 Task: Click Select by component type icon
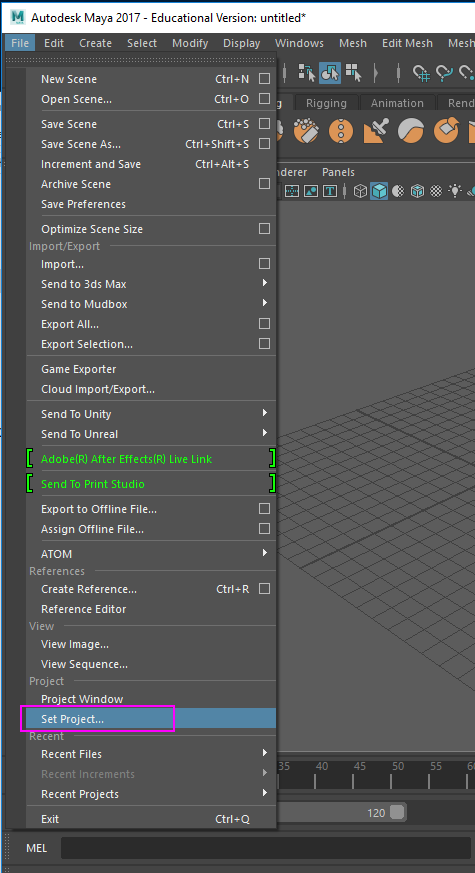coord(354,72)
